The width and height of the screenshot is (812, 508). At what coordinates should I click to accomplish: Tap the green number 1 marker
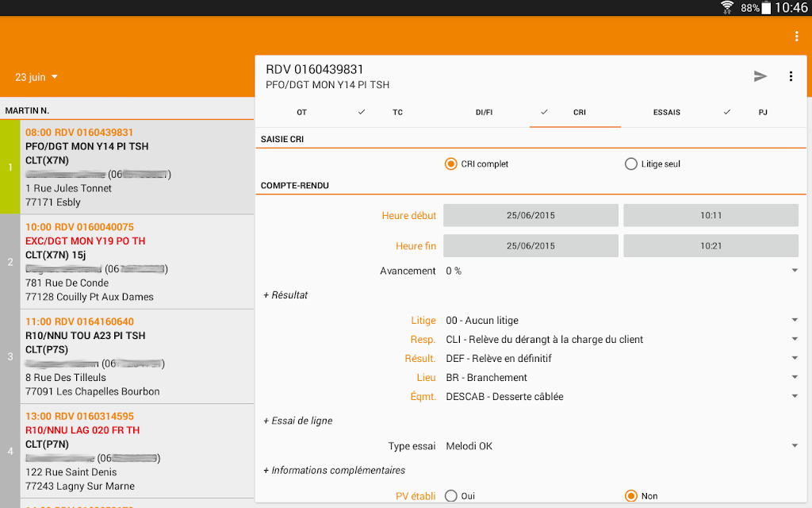tap(10, 167)
